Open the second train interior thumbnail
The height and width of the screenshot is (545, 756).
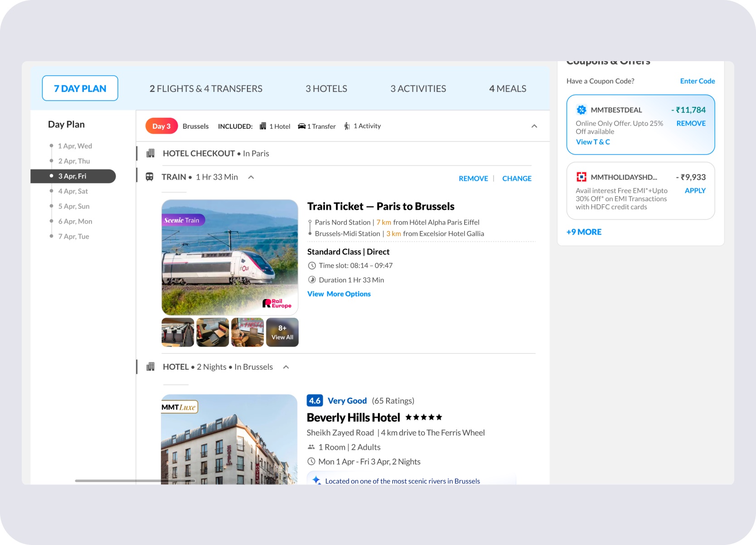pyautogui.click(x=213, y=333)
